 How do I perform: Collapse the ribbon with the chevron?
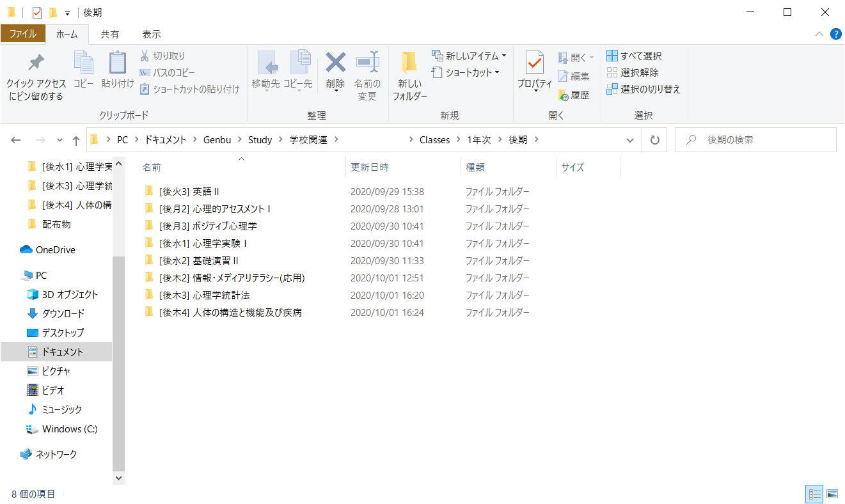click(819, 34)
